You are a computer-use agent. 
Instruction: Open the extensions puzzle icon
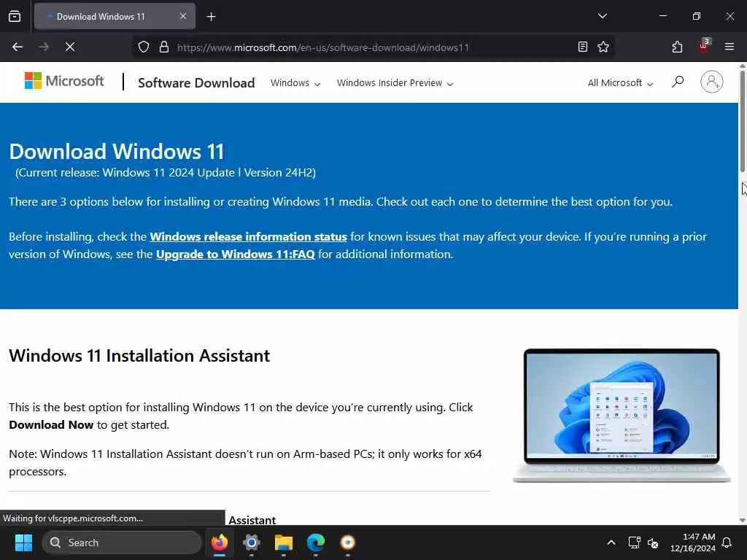click(x=677, y=47)
